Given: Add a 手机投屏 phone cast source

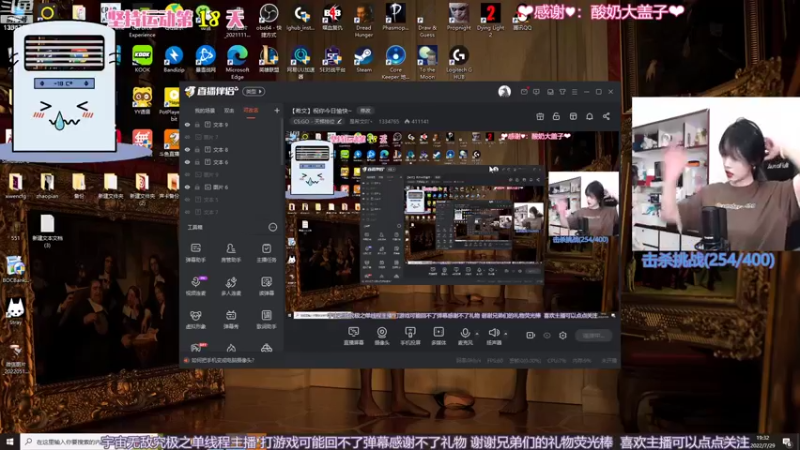Looking at the screenshot, I should point(410,336).
